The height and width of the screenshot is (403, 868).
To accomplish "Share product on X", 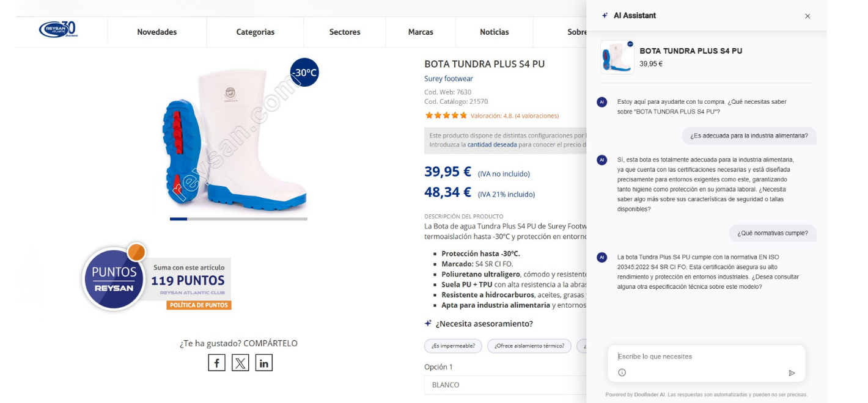I will (240, 363).
